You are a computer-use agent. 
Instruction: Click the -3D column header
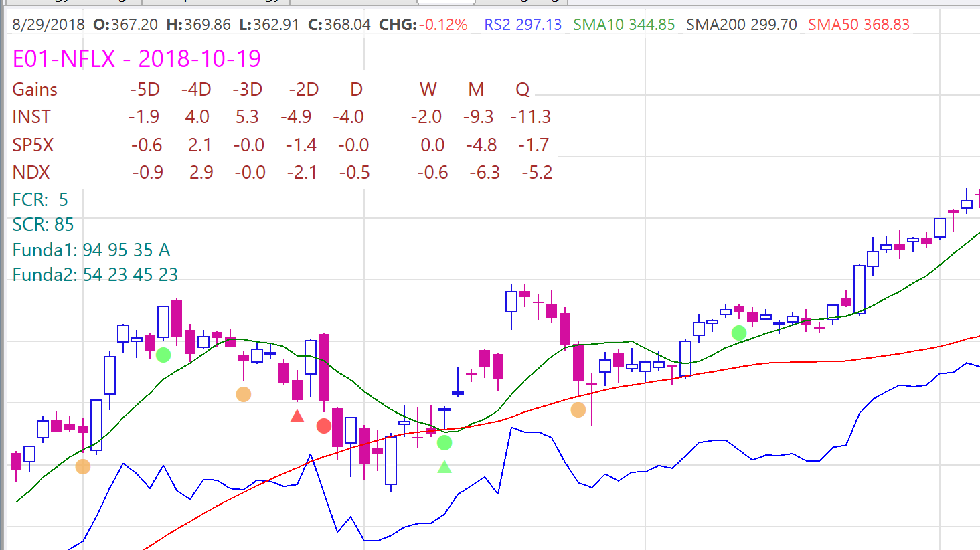click(x=247, y=90)
